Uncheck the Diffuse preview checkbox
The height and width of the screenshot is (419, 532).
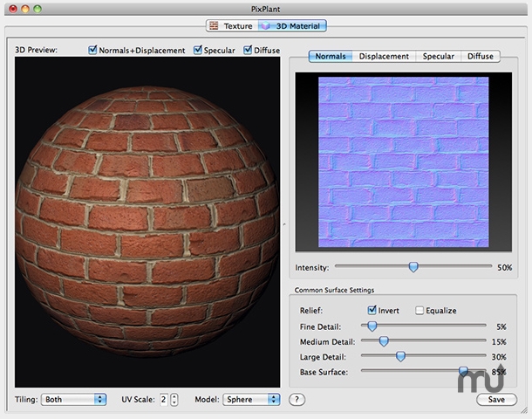(249, 51)
